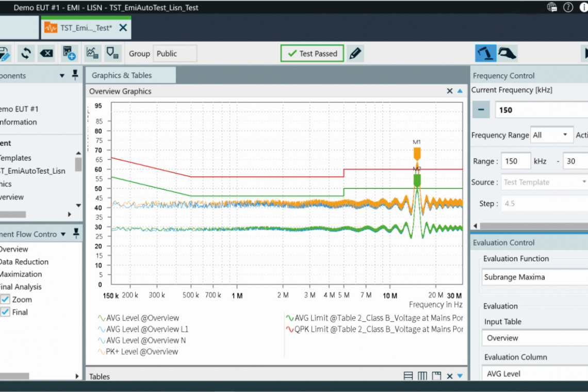Open the help question mark icon
Viewport: 588px width, 392px height.
(568, 8)
